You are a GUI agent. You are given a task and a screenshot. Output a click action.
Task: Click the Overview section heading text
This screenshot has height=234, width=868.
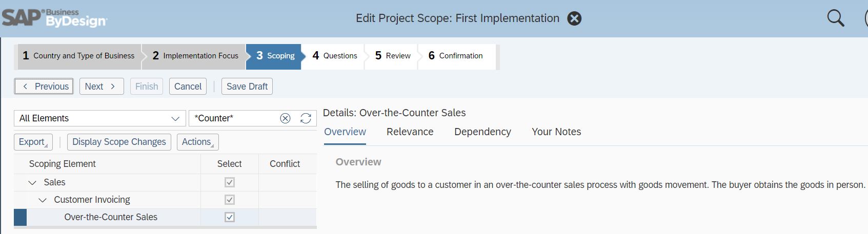[358, 162]
